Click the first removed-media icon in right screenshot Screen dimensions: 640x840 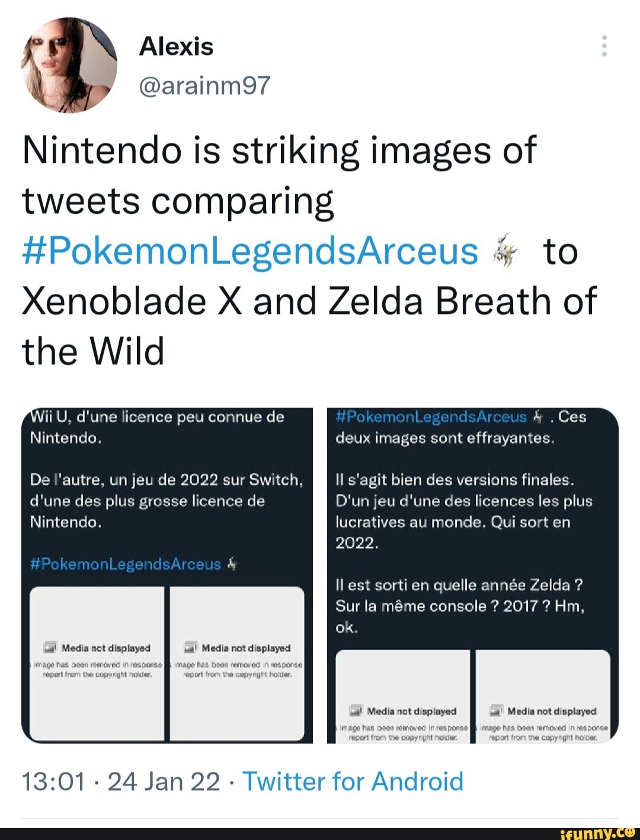[x=356, y=711]
